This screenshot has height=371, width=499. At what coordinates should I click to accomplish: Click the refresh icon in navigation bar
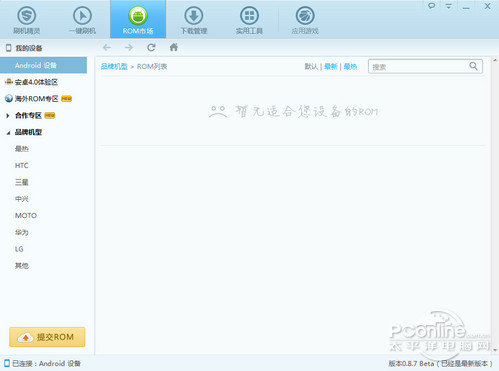(x=151, y=48)
